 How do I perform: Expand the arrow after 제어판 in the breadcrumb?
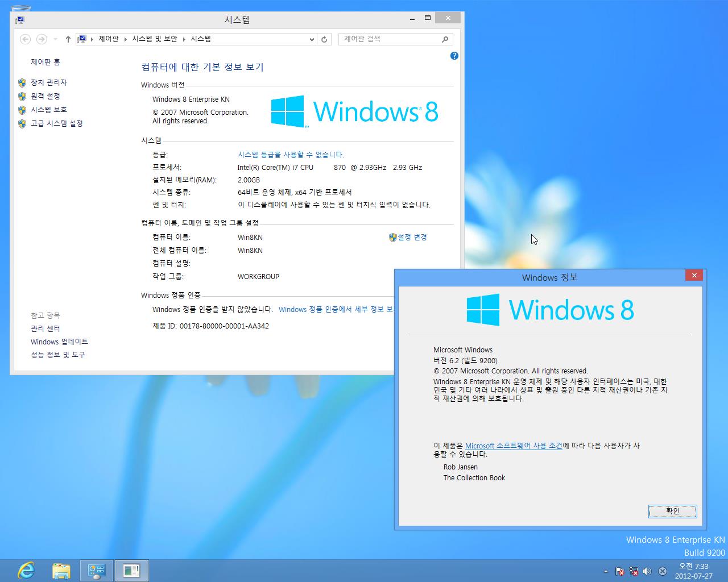126,39
